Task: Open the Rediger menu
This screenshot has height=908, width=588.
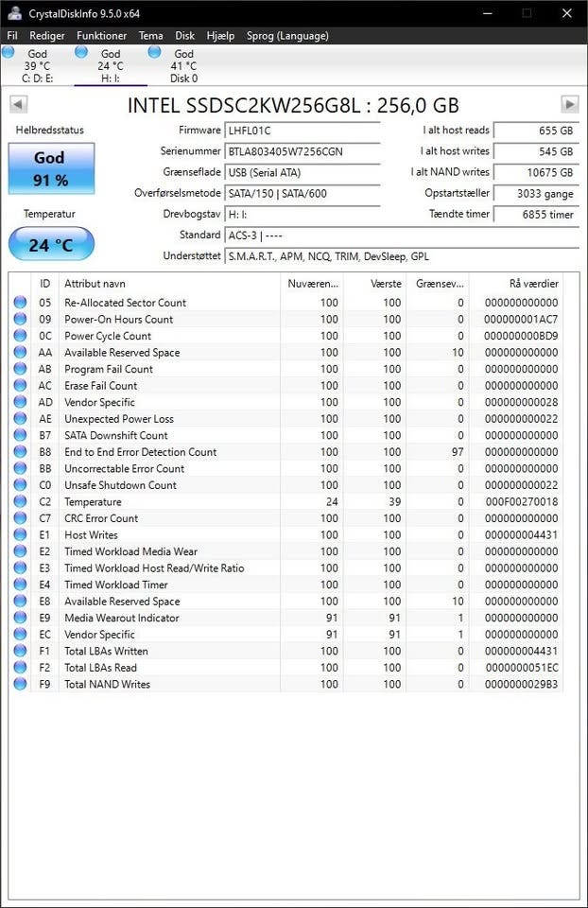Action: click(47, 36)
